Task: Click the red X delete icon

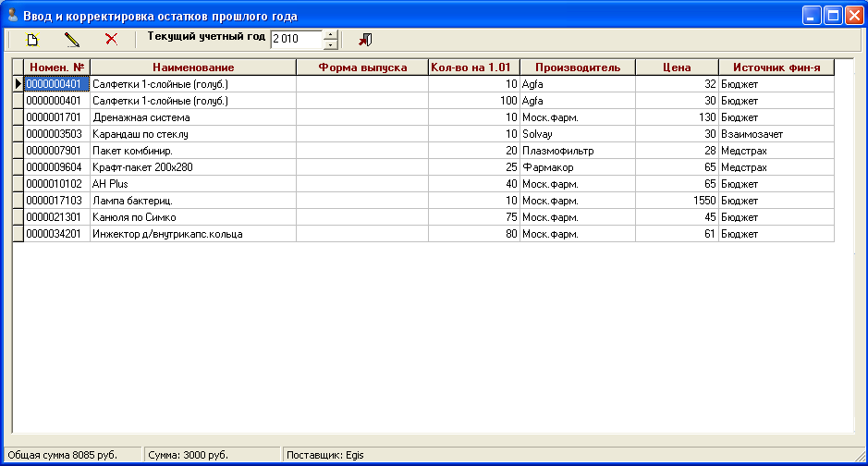Action: [111, 39]
